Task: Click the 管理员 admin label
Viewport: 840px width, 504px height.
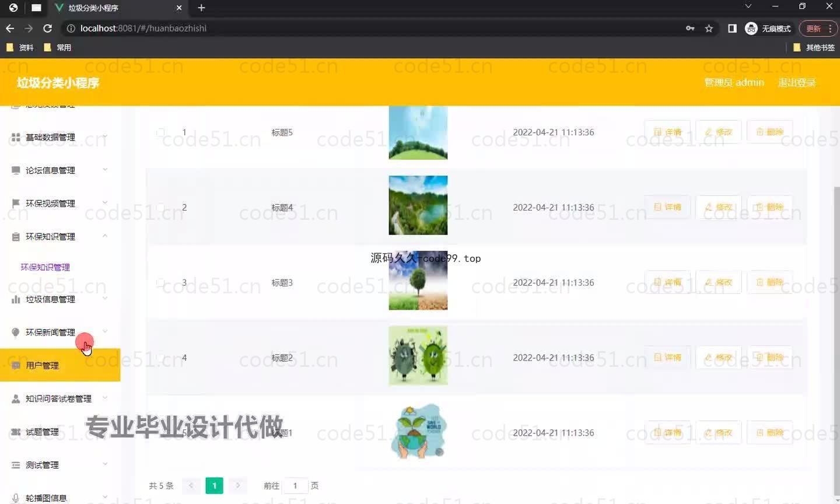Action: click(734, 82)
